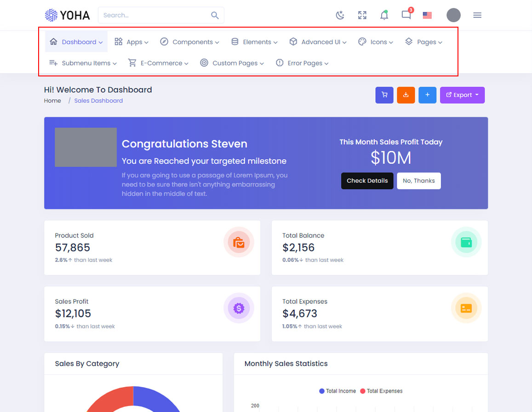Screen dimensions: 532x412
Task: Toggle dark mode with moon icon
Action: point(340,15)
